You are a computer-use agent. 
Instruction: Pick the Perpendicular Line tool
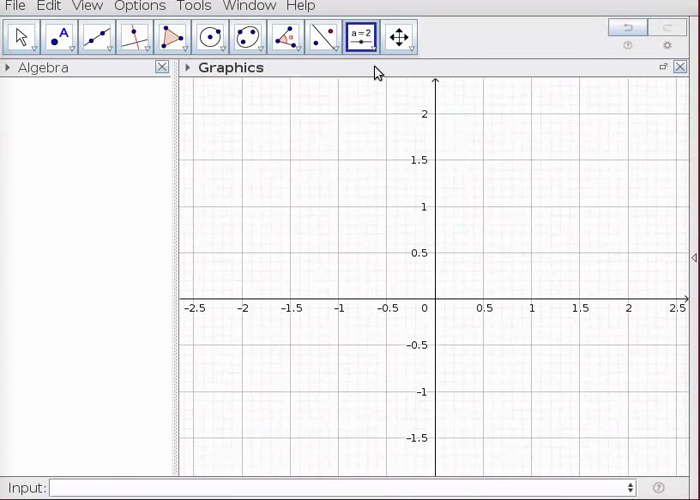pyautogui.click(x=135, y=38)
